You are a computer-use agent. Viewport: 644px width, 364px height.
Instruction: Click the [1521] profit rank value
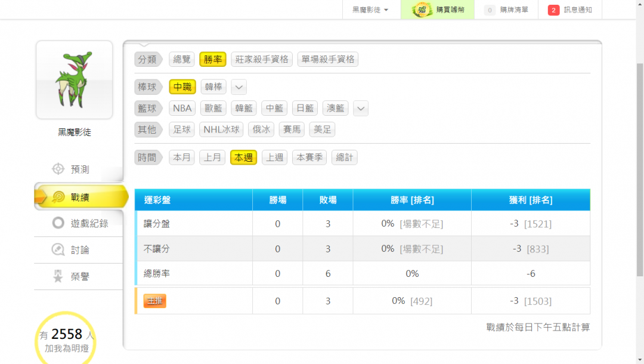pyautogui.click(x=538, y=224)
